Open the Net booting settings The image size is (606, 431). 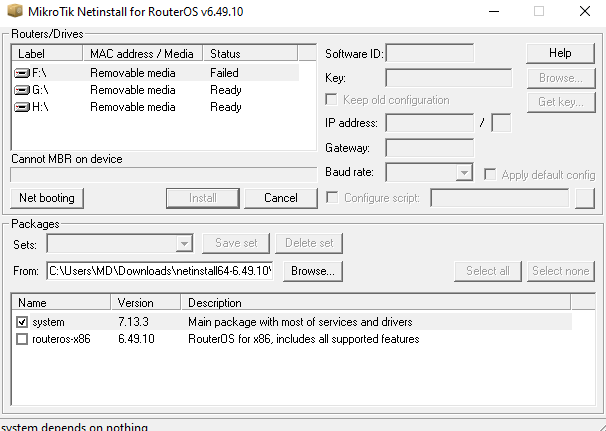tap(47, 198)
